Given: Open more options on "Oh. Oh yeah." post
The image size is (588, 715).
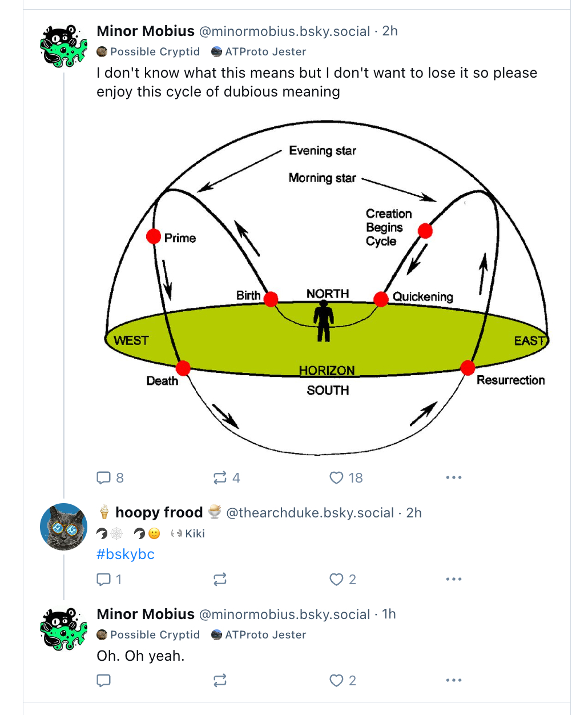Looking at the screenshot, I should (x=453, y=680).
